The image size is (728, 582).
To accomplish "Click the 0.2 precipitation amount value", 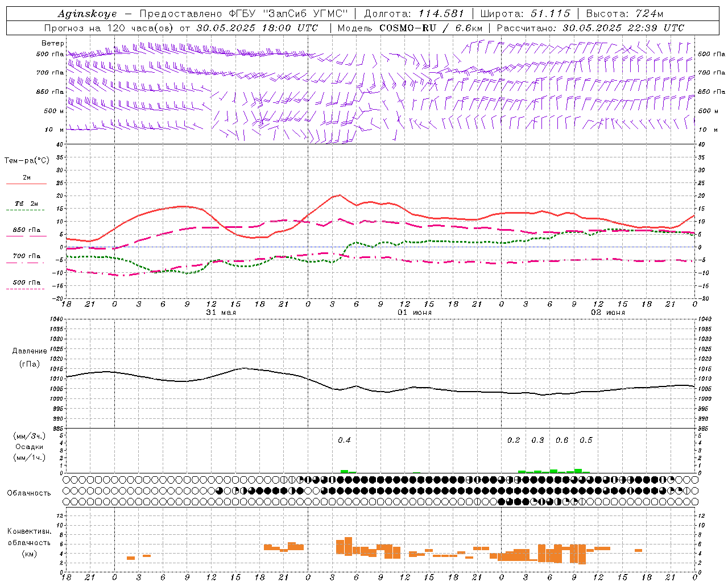I will pyautogui.click(x=514, y=440).
